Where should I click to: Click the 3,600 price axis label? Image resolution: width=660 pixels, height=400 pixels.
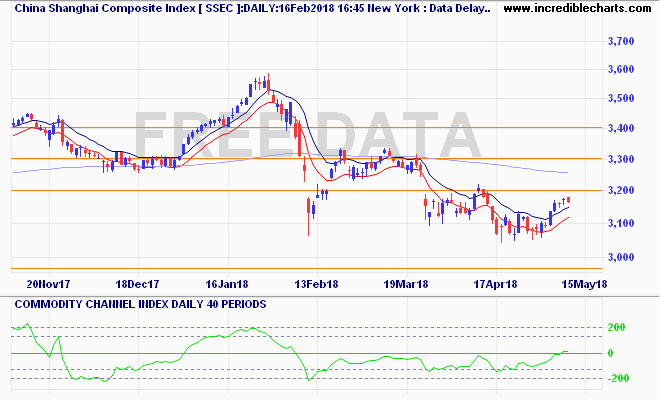tap(622, 70)
